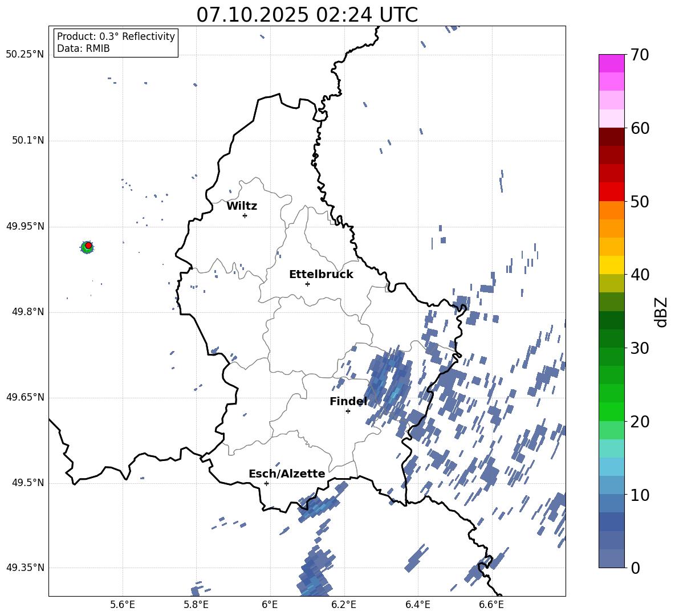The image size is (675, 616).
Task: Click the 'Product: 0.3° Reflectivity' label
Action: pos(116,36)
